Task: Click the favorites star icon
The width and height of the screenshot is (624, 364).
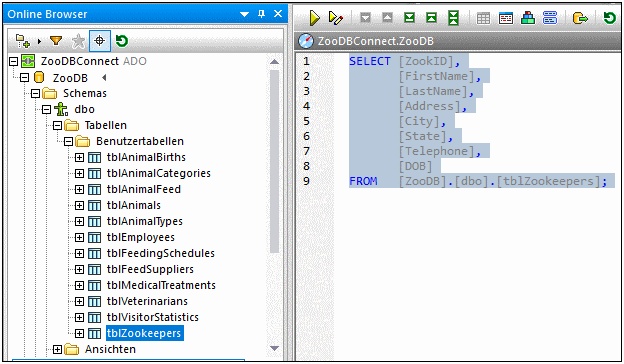Action: pos(78,41)
